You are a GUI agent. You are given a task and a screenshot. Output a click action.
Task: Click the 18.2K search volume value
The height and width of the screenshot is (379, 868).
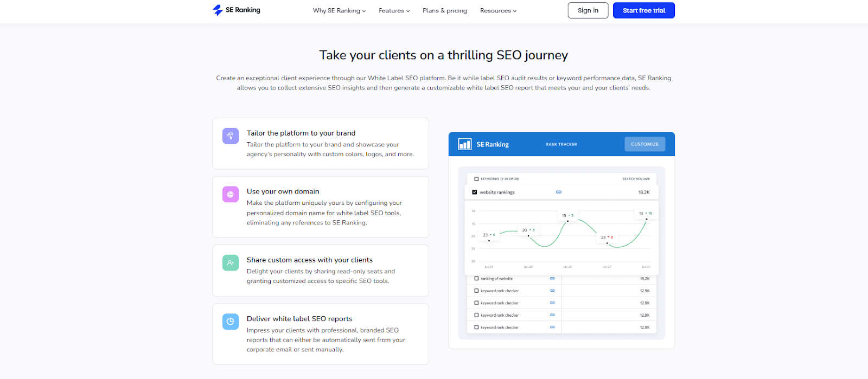(644, 192)
